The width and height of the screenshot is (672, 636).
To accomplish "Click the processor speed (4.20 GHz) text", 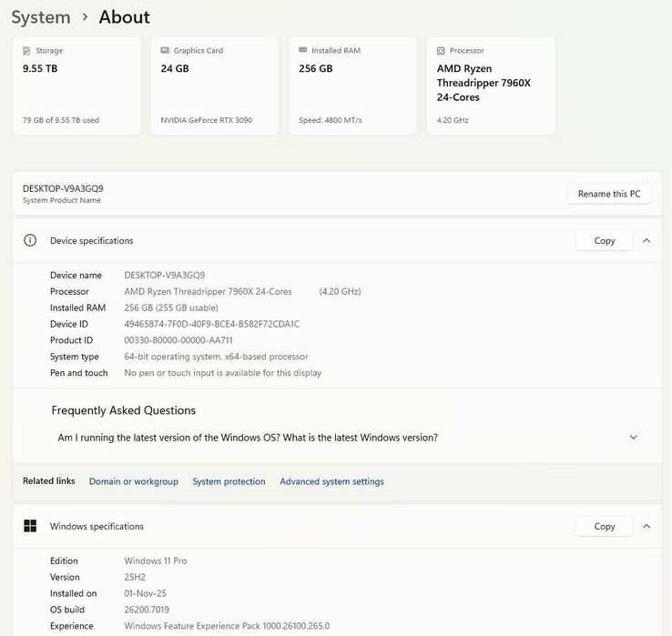I will pos(340,291).
